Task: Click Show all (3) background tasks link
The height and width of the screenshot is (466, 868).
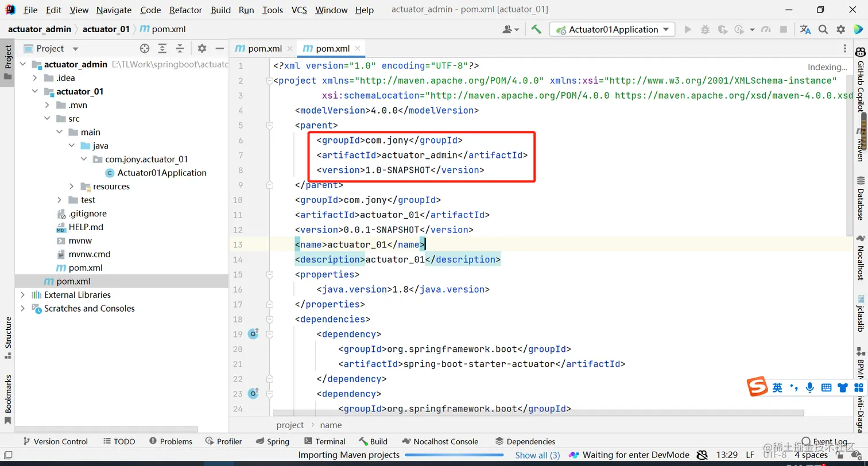Action: (x=537, y=455)
